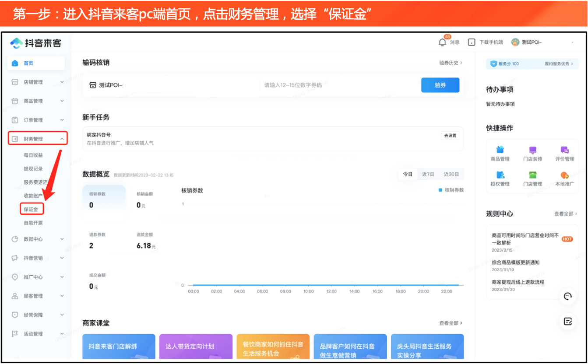Click the 店铺管理 store icon

(x=15, y=82)
